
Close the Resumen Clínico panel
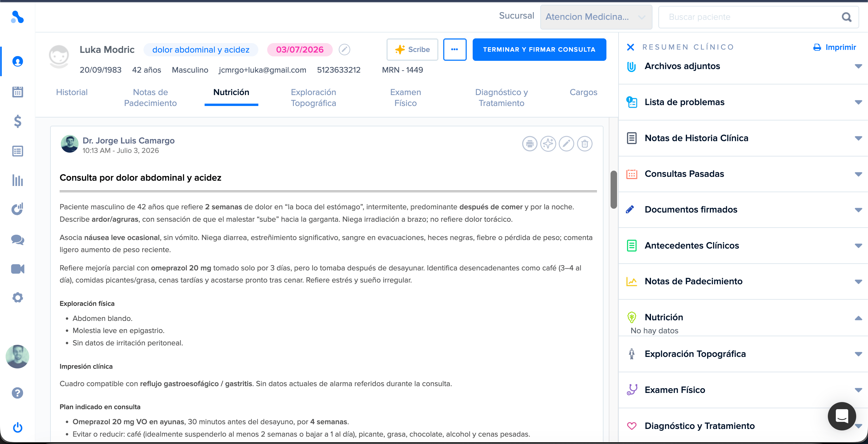(630, 47)
